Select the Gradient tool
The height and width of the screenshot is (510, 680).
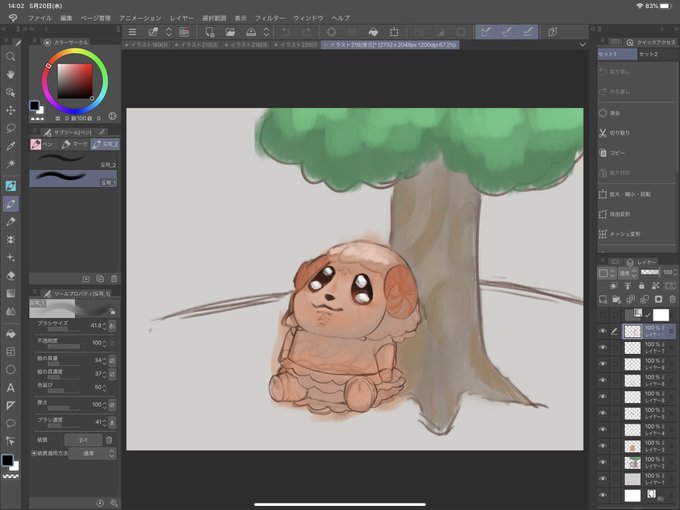point(10,294)
